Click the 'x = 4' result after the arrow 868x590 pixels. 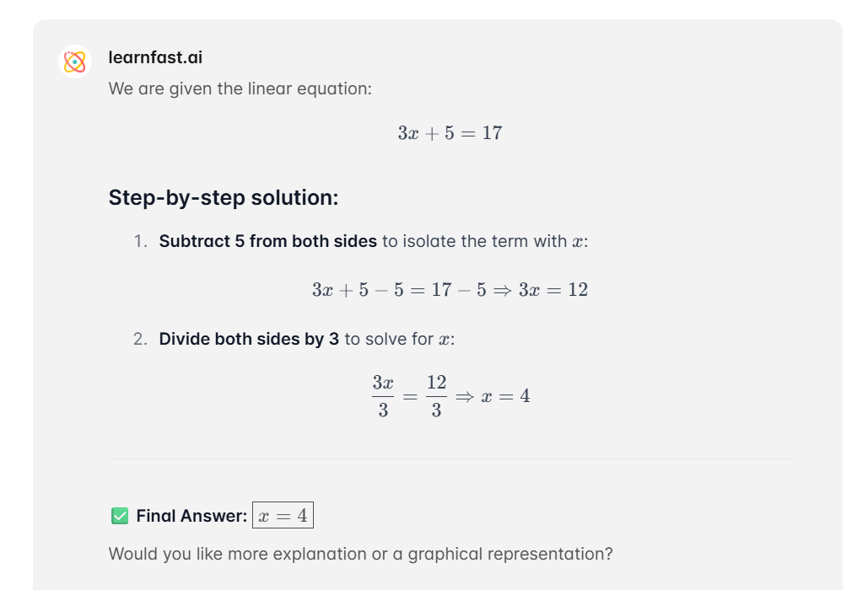tap(505, 396)
